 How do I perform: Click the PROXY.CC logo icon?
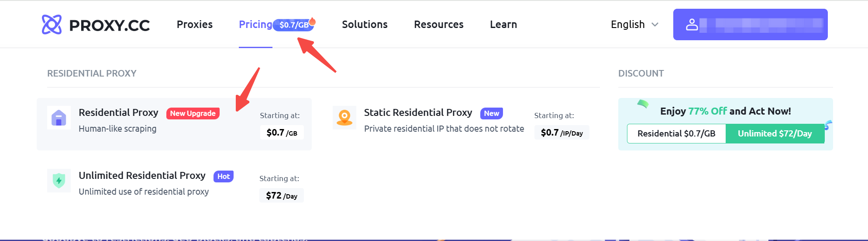[52, 24]
